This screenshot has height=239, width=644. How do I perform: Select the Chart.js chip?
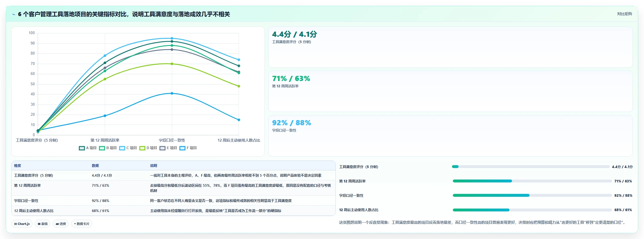(22, 224)
